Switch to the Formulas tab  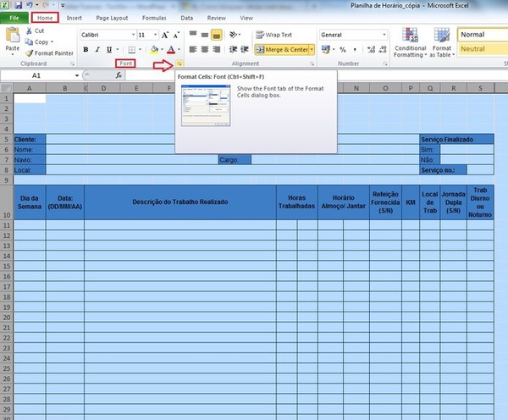[x=154, y=18]
